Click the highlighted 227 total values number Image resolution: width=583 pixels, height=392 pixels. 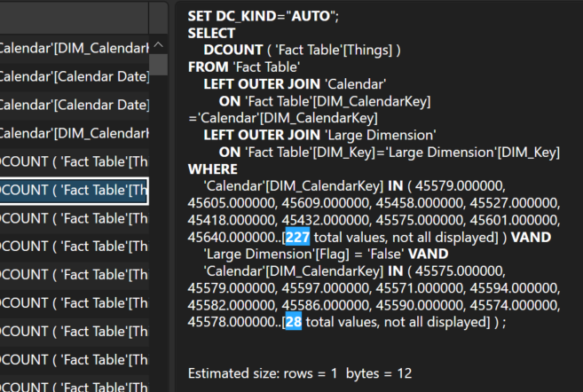tap(296, 237)
